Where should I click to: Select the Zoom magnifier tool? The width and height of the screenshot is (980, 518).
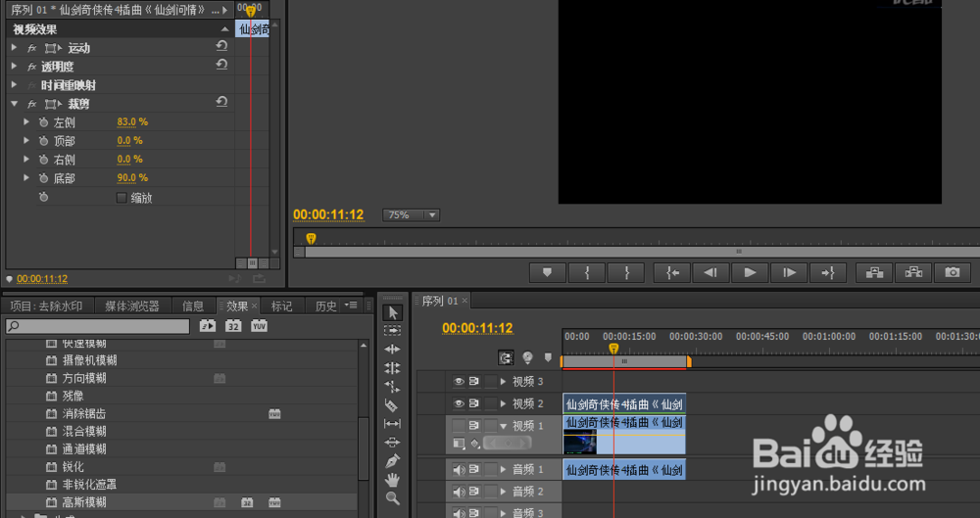coord(393,498)
